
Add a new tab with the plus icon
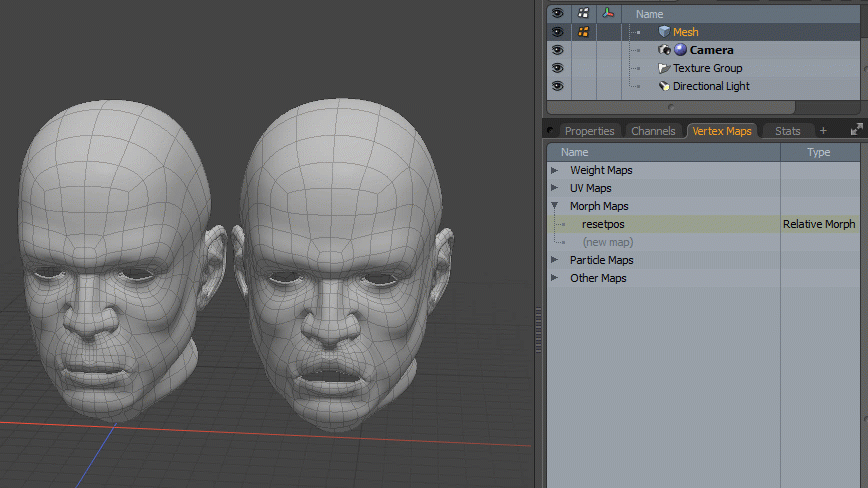pyautogui.click(x=823, y=131)
